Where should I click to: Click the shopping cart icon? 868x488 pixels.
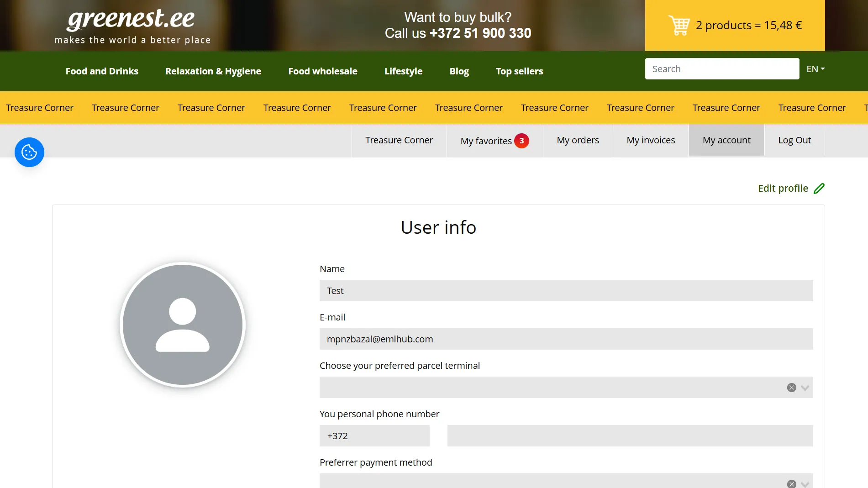point(679,26)
